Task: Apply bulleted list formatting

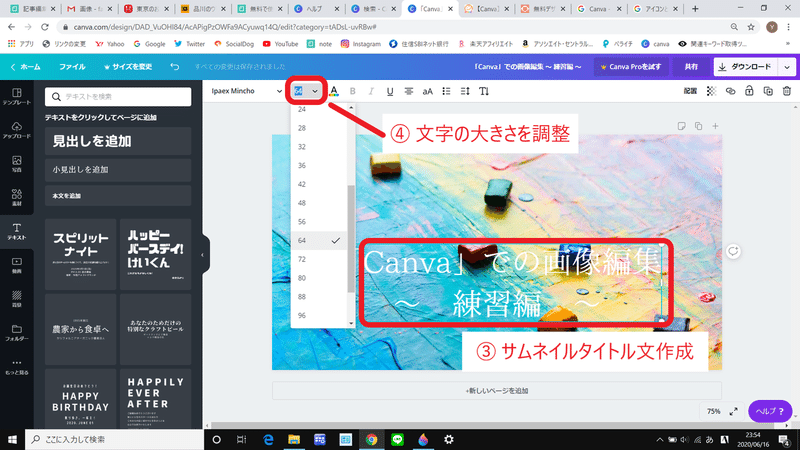Action: [x=446, y=91]
